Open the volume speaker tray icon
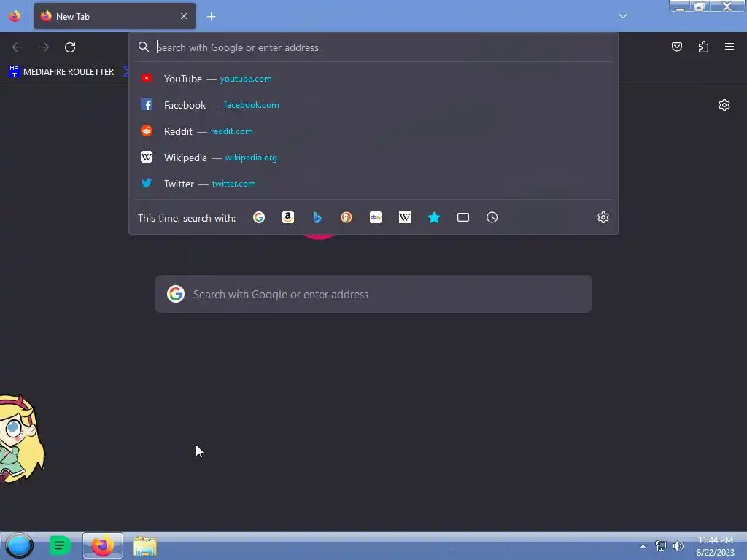 (x=678, y=545)
